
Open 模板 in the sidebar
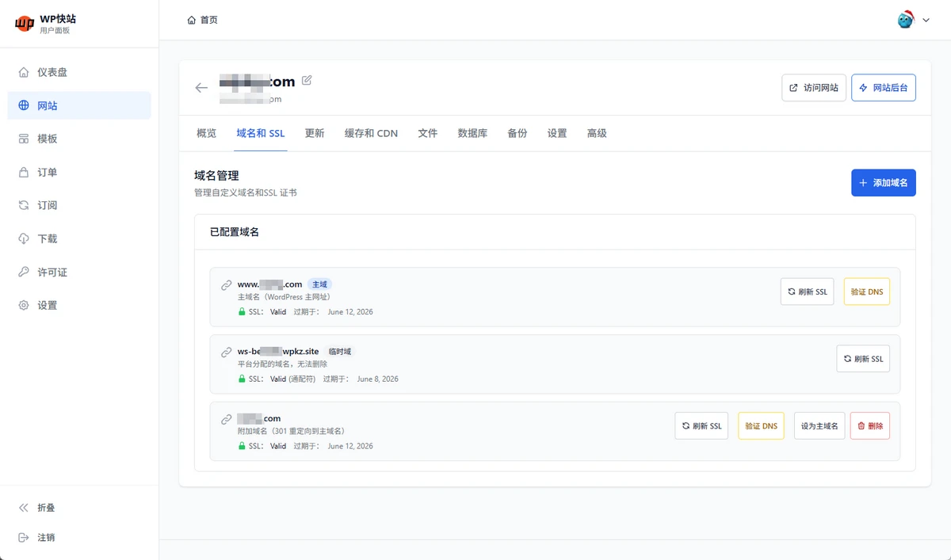click(x=48, y=139)
